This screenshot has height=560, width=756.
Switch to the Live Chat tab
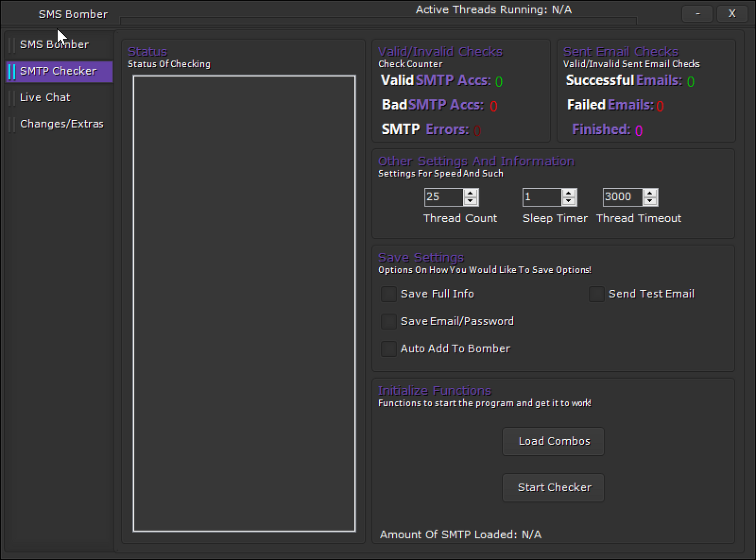pyautogui.click(x=45, y=97)
